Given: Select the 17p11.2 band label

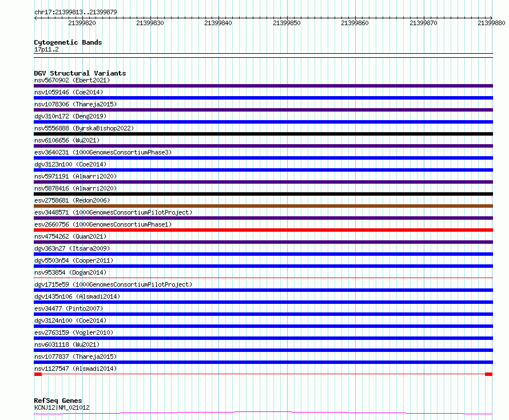Looking at the screenshot, I should (46, 49).
